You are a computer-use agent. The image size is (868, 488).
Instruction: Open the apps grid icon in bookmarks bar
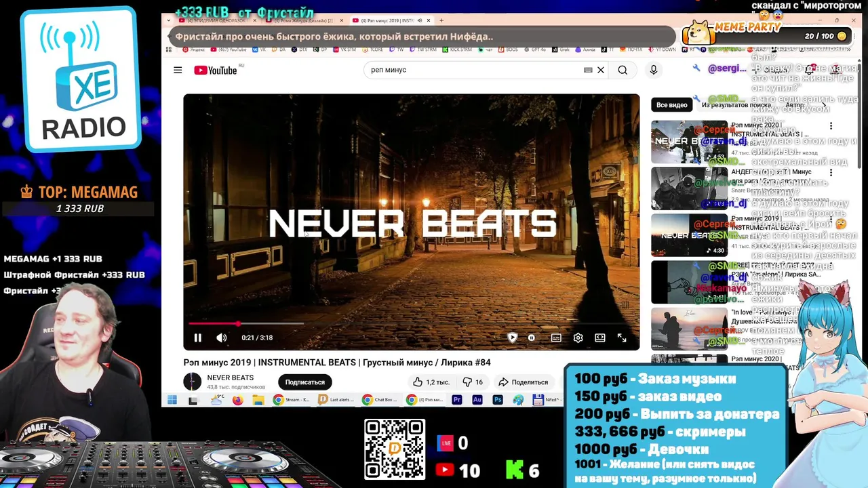[x=170, y=49]
